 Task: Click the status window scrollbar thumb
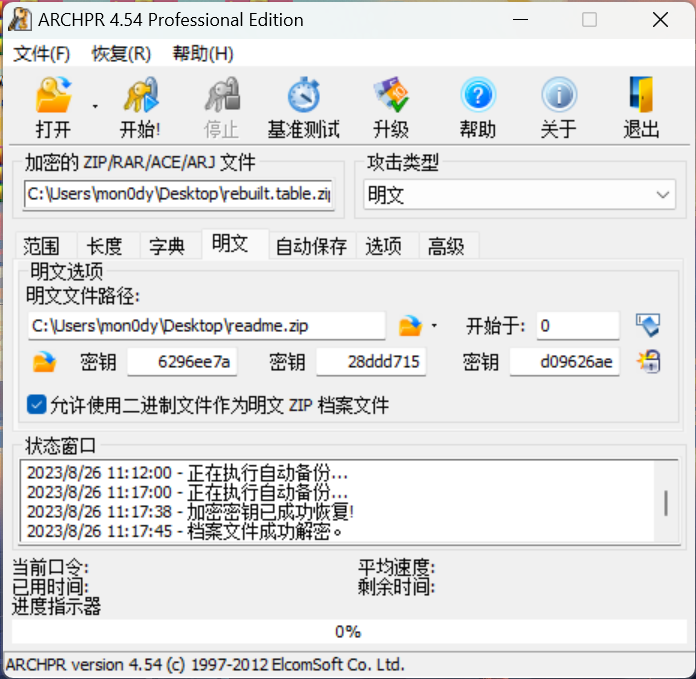click(666, 503)
